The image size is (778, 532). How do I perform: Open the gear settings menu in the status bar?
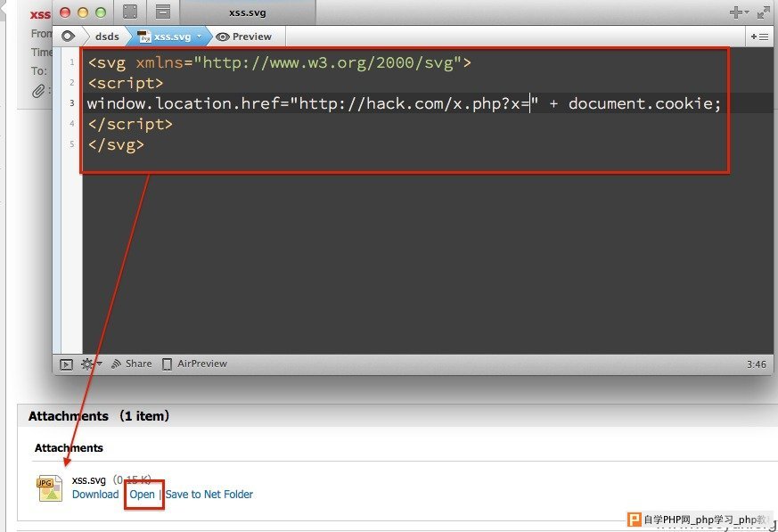(91, 364)
